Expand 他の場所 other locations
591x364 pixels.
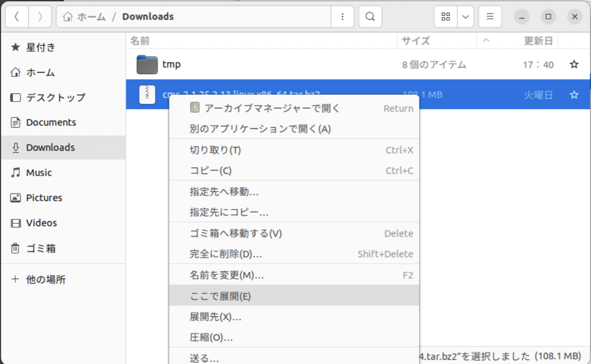coord(45,280)
